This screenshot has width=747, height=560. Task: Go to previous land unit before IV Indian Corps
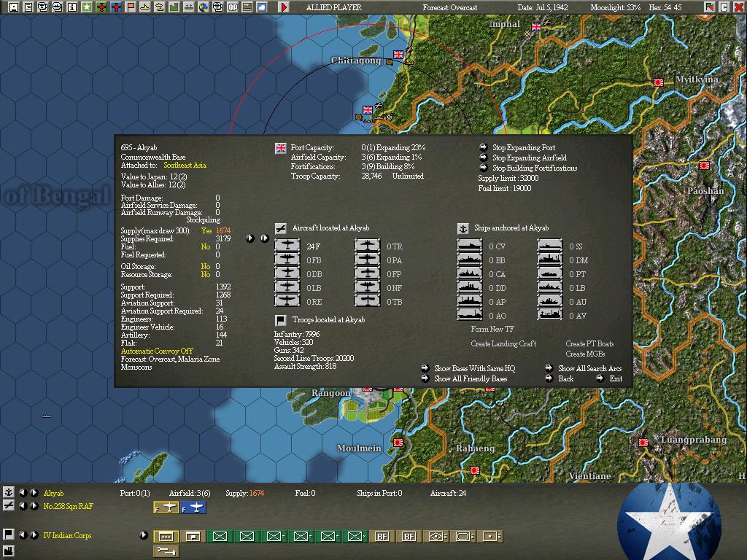(23, 535)
